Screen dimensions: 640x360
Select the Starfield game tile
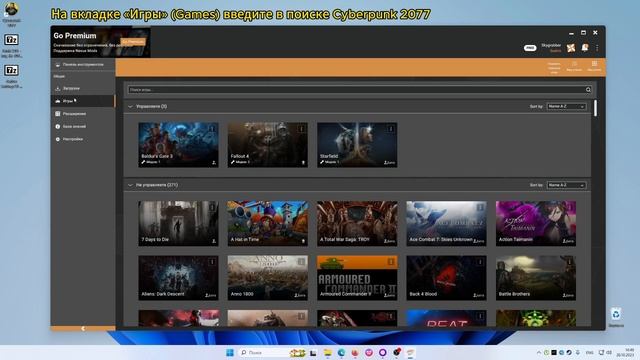(357, 144)
